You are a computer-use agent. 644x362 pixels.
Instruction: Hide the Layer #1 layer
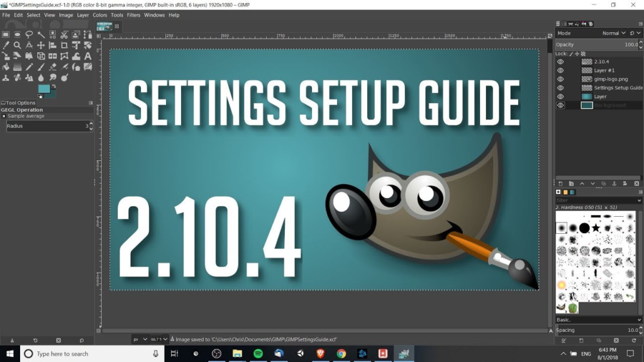coord(560,70)
